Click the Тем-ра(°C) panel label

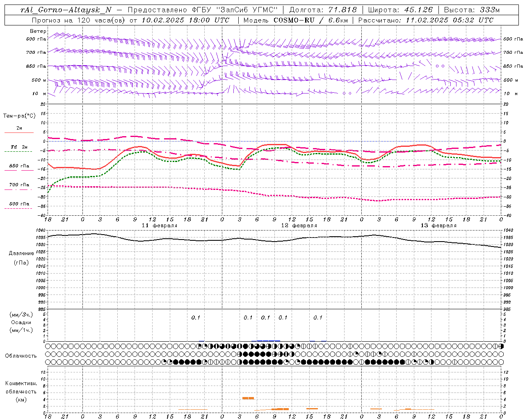pyautogui.click(x=19, y=116)
